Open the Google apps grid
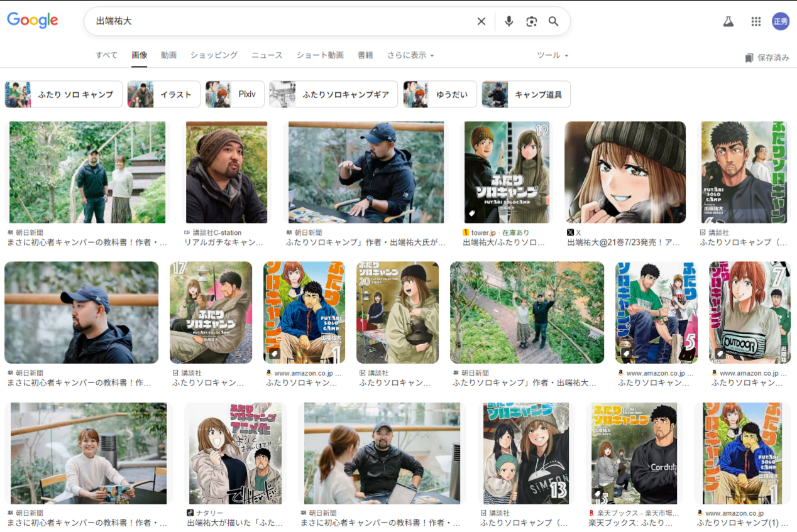Image resolution: width=797 pixels, height=532 pixels. (x=756, y=21)
